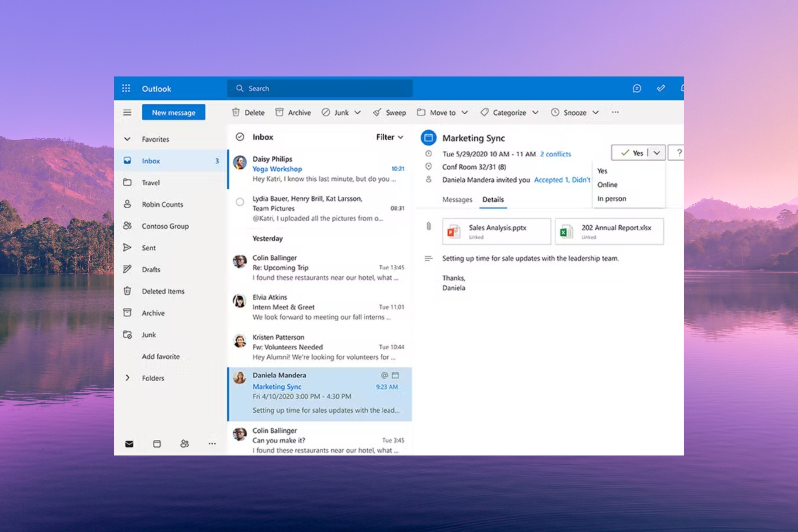
Task: Switch to the Details tab
Action: [x=493, y=199]
